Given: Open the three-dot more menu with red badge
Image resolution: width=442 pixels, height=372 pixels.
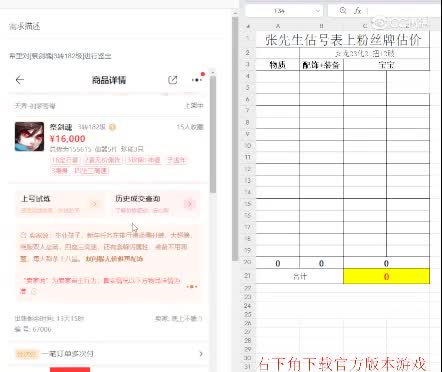Looking at the screenshot, I should (197, 80).
